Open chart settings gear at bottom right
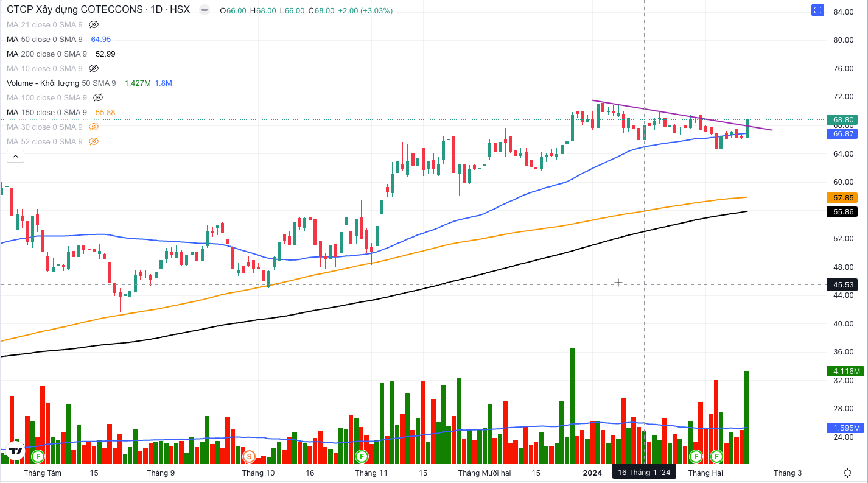Screen dimensions: 868x483 (847, 473)
